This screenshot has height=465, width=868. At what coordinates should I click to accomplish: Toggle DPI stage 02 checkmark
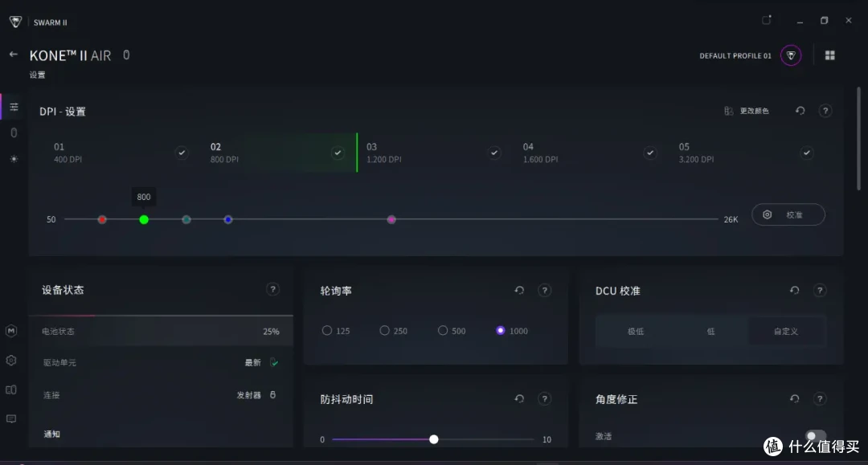[338, 153]
